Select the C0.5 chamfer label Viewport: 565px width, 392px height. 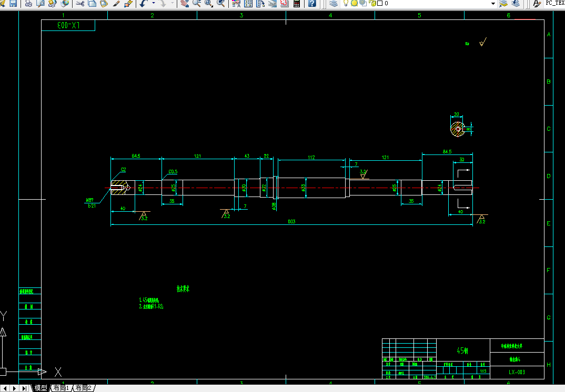pyautogui.click(x=173, y=172)
